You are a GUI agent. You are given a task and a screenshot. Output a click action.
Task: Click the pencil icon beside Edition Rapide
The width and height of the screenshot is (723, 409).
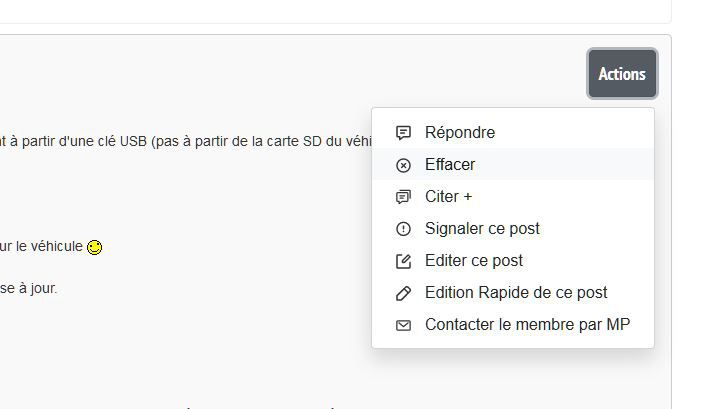(x=404, y=293)
